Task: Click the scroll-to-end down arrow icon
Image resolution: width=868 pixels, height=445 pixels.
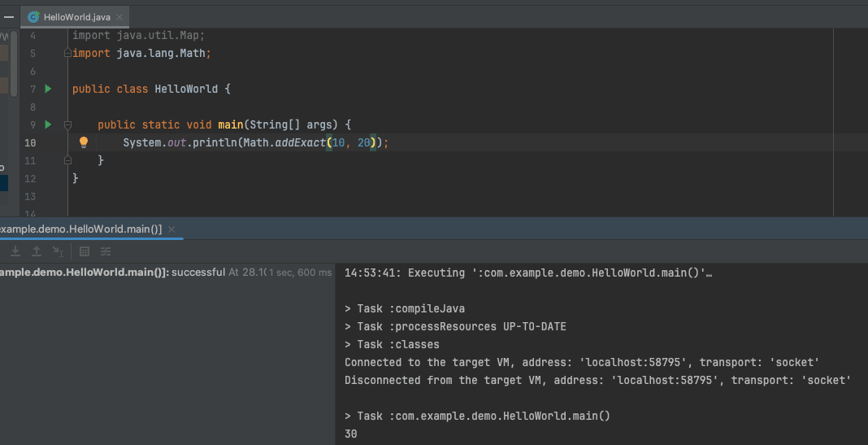Action: [x=15, y=251]
